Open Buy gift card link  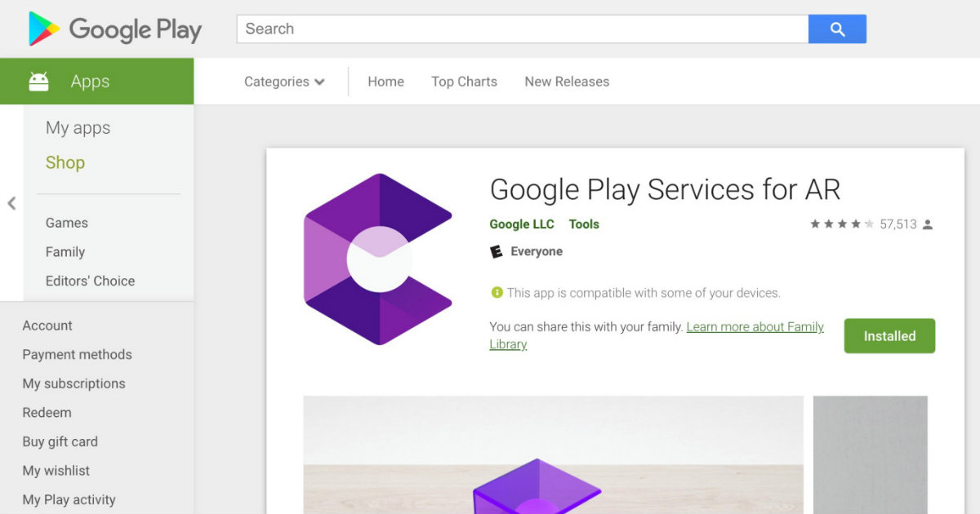click(x=60, y=441)
